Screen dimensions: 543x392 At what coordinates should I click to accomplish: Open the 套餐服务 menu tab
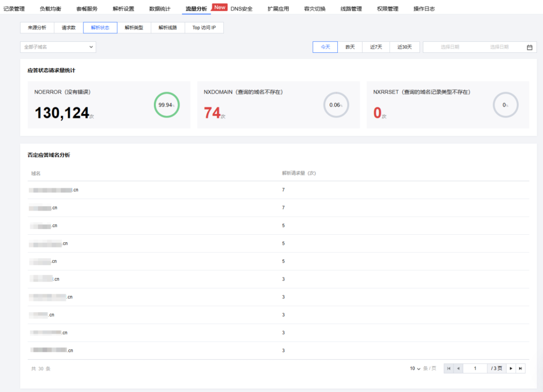click(87, 9)
